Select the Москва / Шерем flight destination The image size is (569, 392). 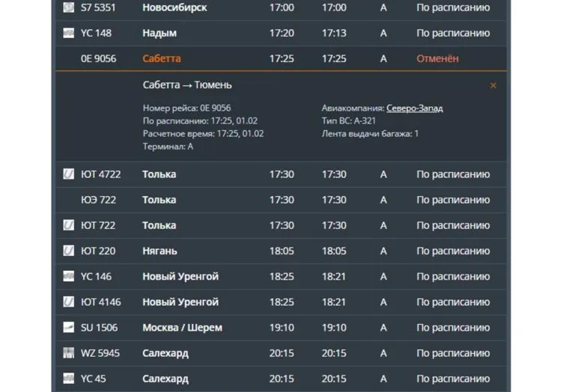(182, 328)
